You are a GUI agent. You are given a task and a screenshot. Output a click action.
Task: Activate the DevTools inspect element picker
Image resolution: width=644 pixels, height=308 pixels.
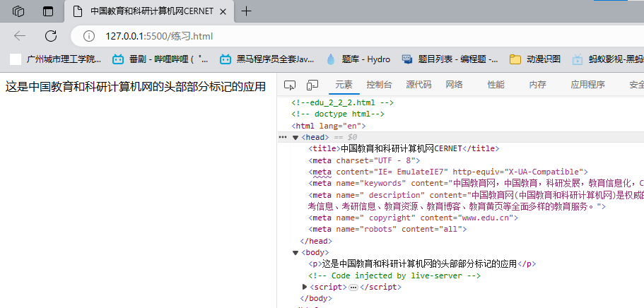290,85
